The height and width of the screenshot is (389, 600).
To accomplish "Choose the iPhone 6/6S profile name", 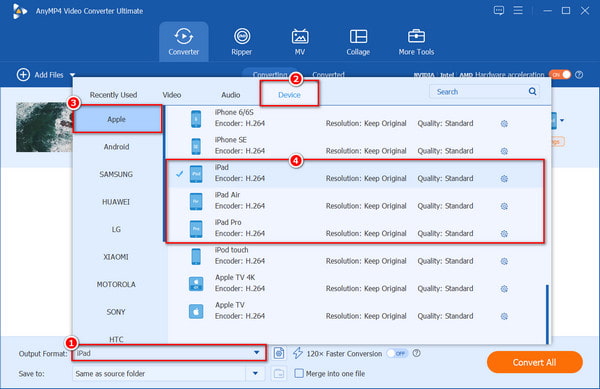I will pyautogui.click(x=234, y=112).
